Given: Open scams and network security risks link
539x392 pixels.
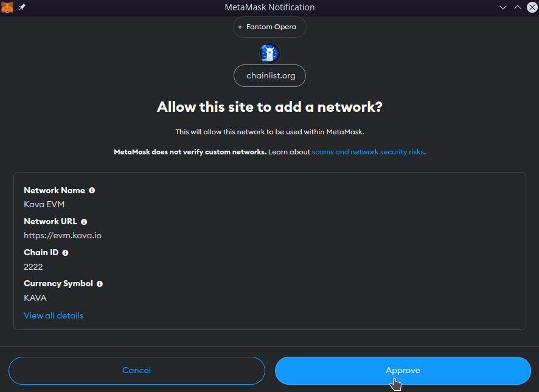Looking at the screenshot, I should (x=367, y=152).
